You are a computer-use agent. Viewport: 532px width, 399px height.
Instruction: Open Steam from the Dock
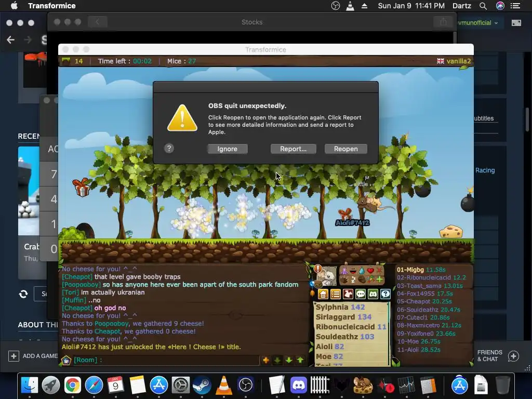[x=202, y=385]
